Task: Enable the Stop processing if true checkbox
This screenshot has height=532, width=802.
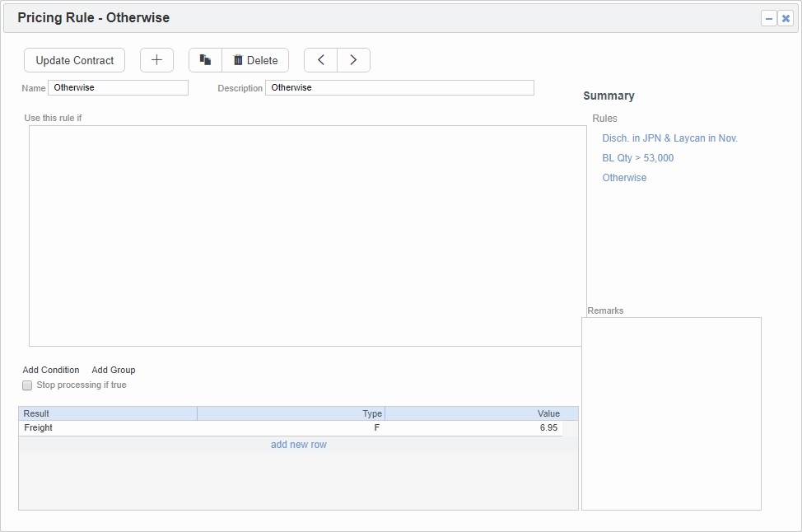Action: click(26, 385)
